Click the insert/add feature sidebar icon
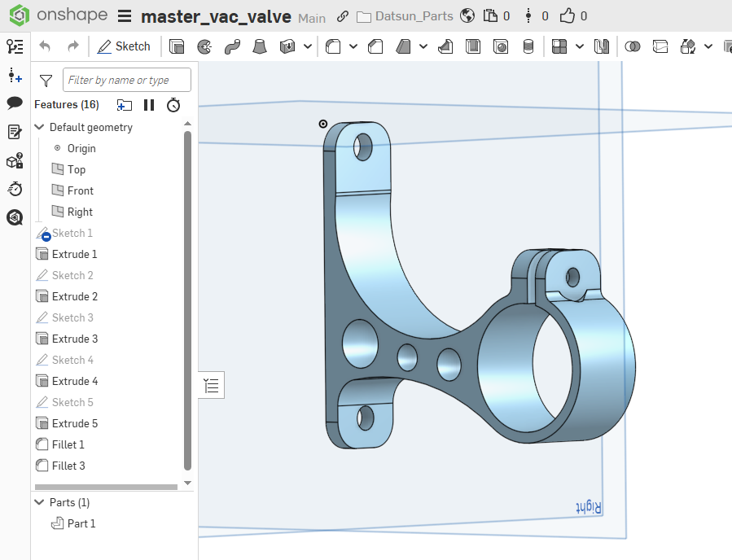This screenshot has height=560, width=732. pos(15,75)
